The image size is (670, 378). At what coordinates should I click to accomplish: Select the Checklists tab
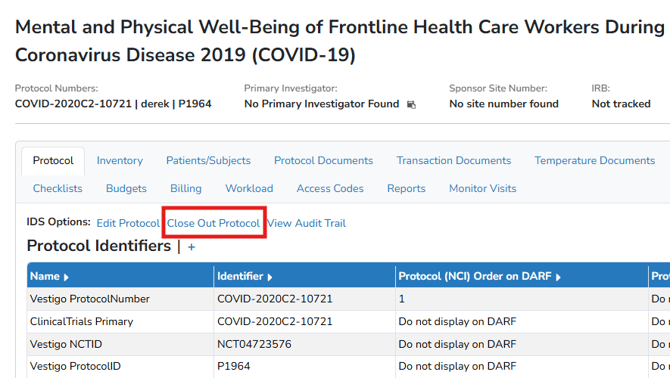[x=58, y=188]
